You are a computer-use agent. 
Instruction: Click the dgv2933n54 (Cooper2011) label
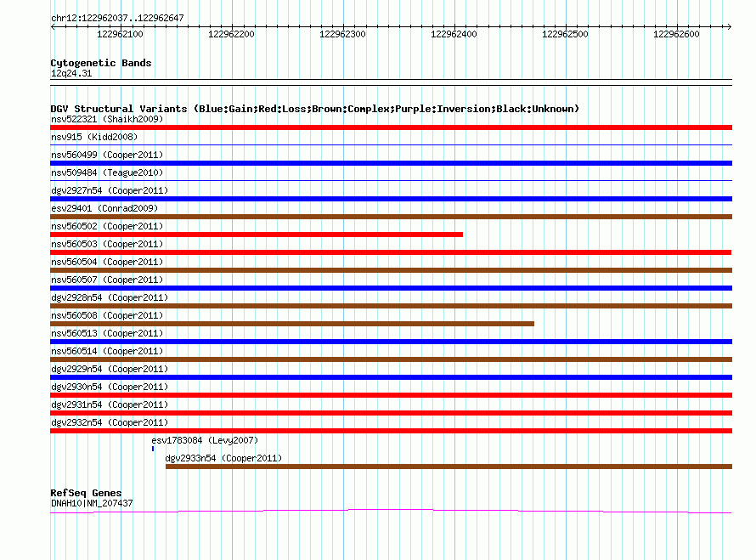click(x=223, y=458)
